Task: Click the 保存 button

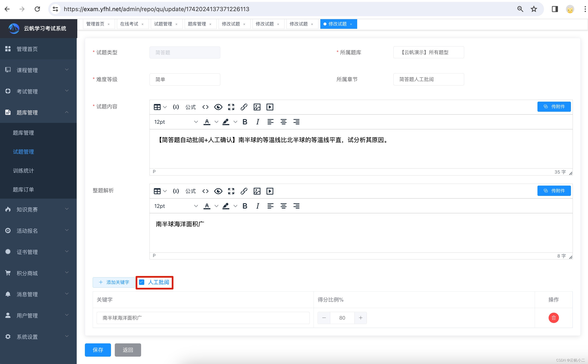Action: pyautogui.click(x=98, y=350)
